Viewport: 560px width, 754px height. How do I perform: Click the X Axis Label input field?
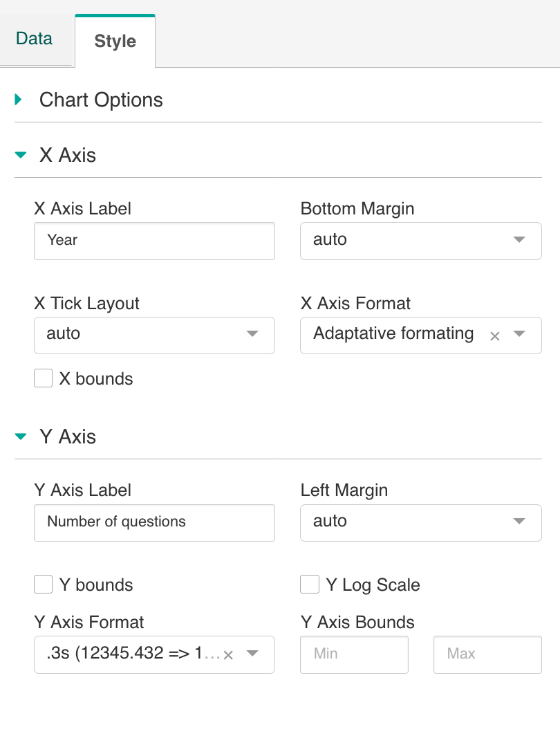click(154, 241)
